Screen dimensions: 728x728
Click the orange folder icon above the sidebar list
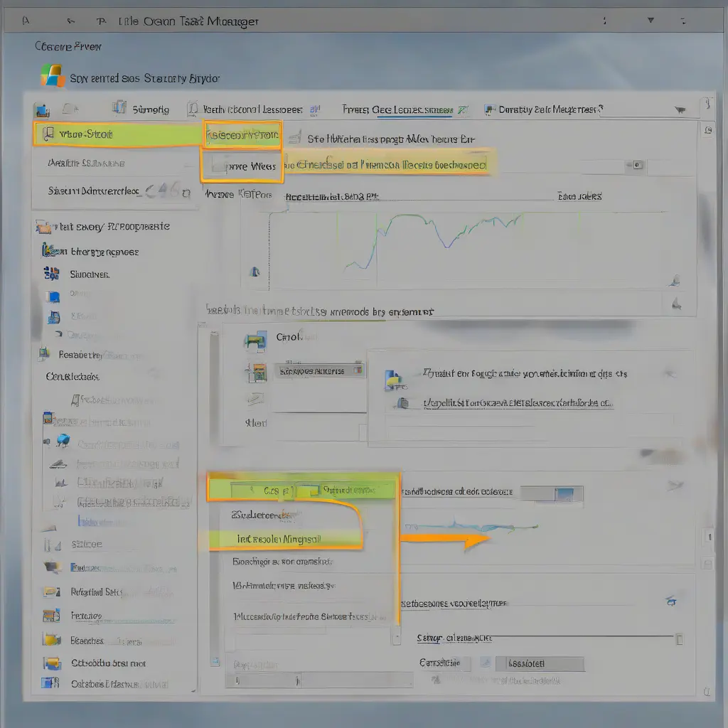click(x=43, y=227)
